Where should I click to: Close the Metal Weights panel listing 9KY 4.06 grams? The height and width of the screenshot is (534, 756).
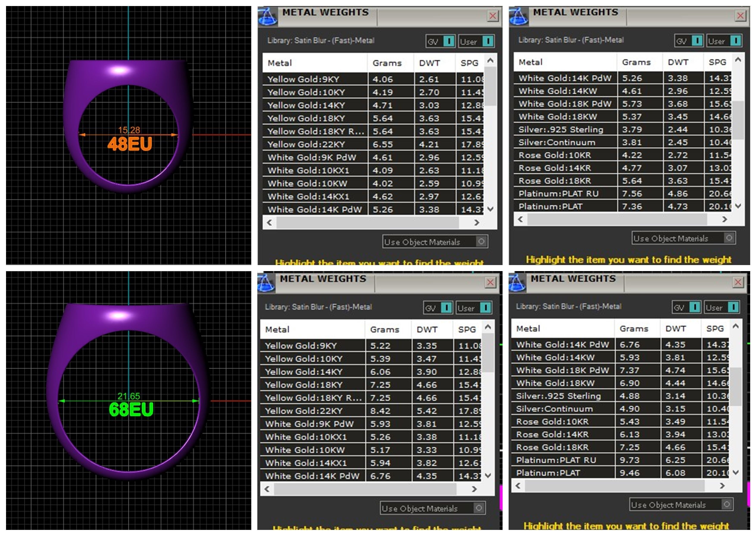493,16
